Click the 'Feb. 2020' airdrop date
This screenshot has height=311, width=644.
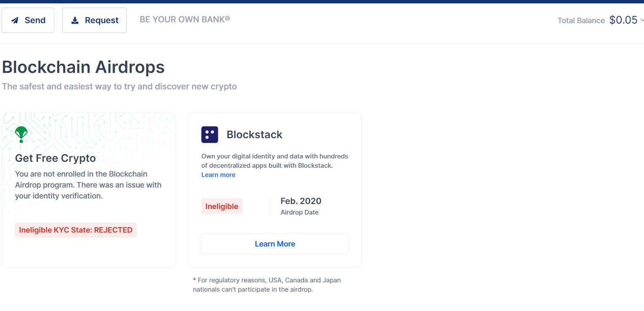[x=301, y=201]
